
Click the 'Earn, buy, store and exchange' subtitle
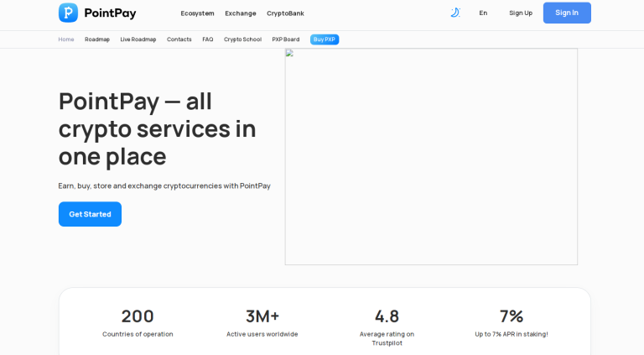(164, 186)
